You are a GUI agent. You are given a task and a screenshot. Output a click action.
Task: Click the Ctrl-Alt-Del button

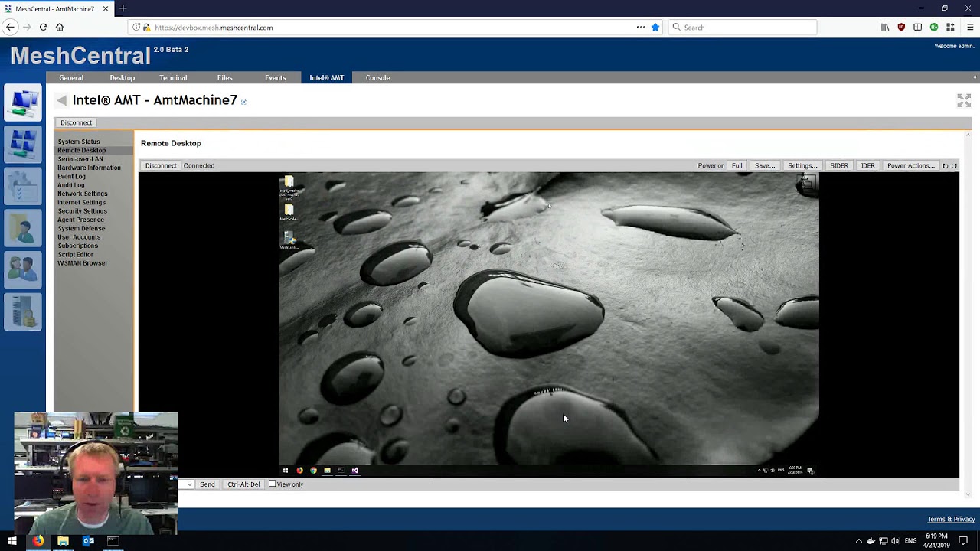243,484
